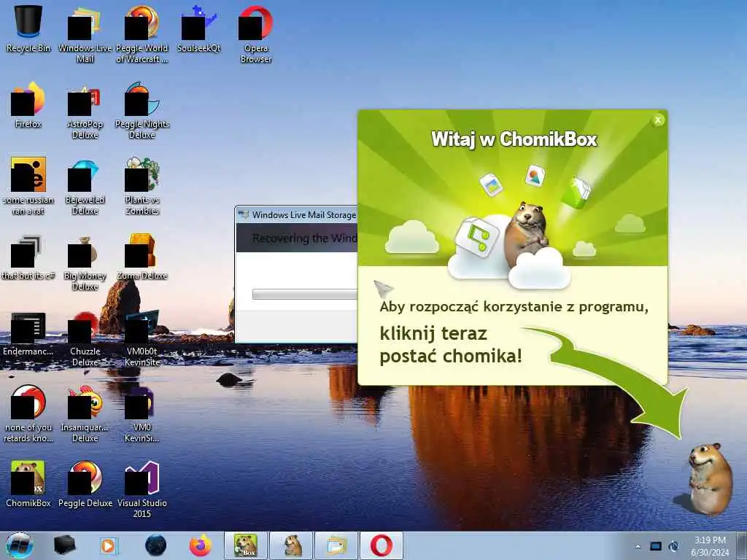Click the green book icon in ChomikBox popup
747x560 pixels.
[576, 192]
